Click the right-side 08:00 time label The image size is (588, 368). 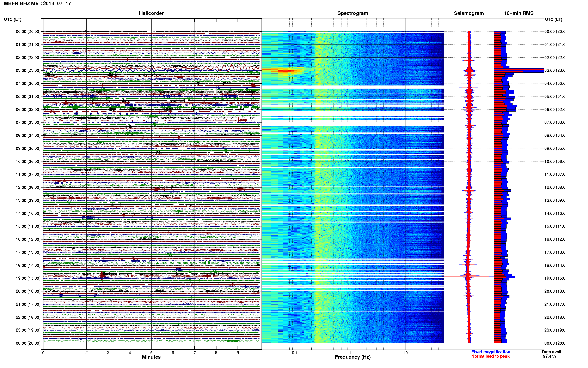tap(554, 136)
